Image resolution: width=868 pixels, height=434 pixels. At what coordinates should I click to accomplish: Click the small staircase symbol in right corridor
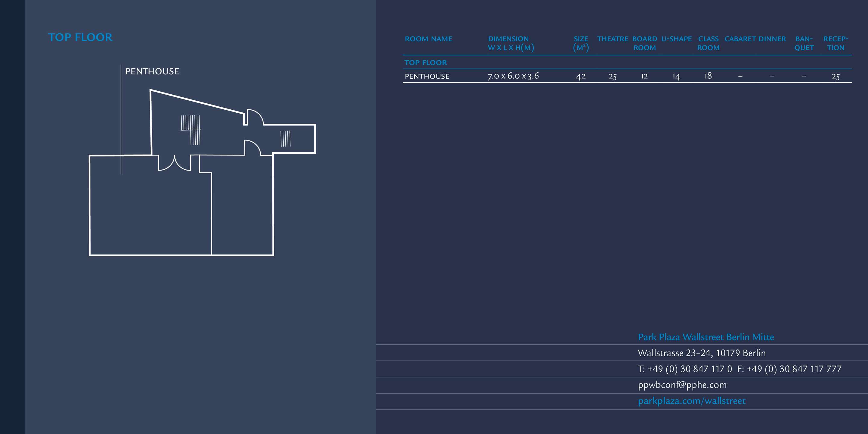(285, 139)
